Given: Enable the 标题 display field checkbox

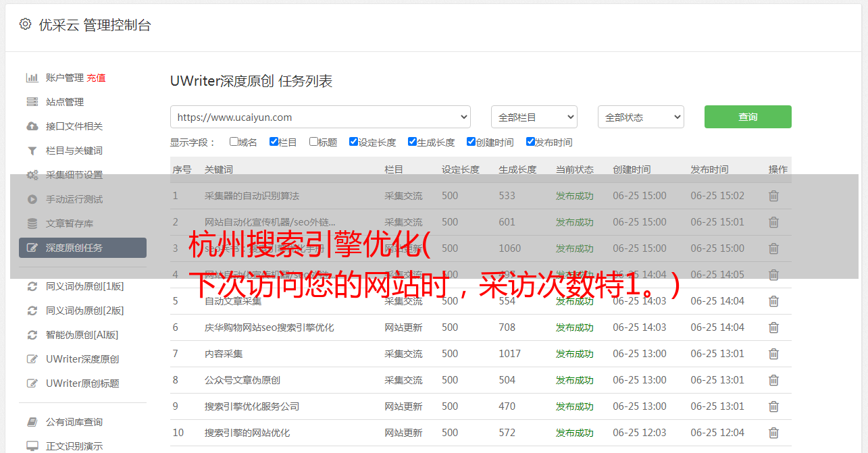Looking at the screenshot, I should [x=313, y=142].
